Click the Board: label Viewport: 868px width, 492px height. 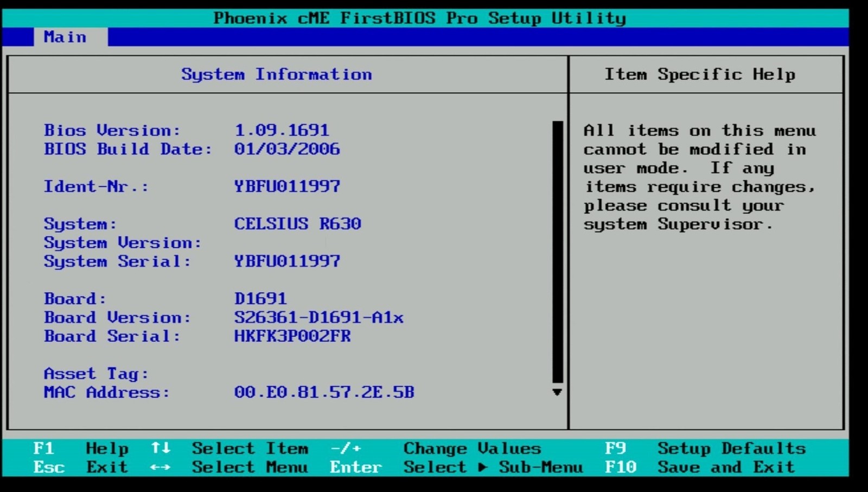click(75, 299)
